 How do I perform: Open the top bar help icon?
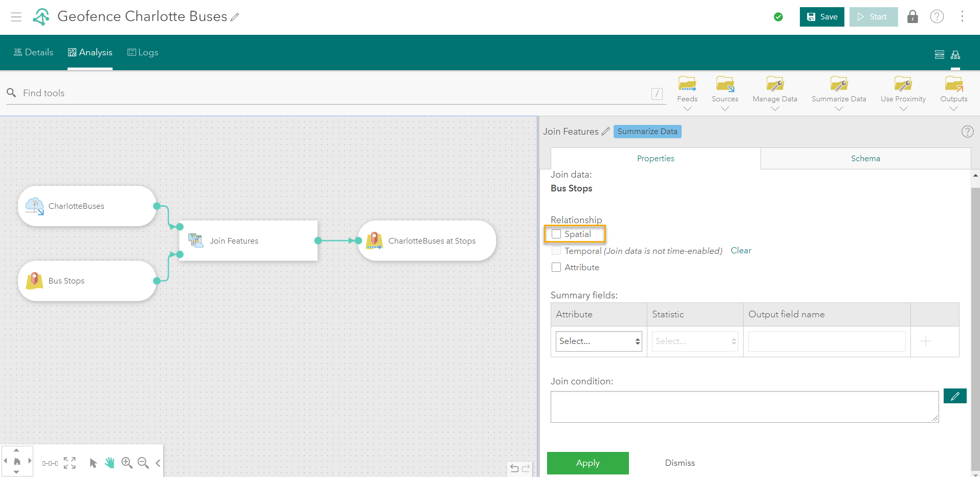[x=937, y=17]
